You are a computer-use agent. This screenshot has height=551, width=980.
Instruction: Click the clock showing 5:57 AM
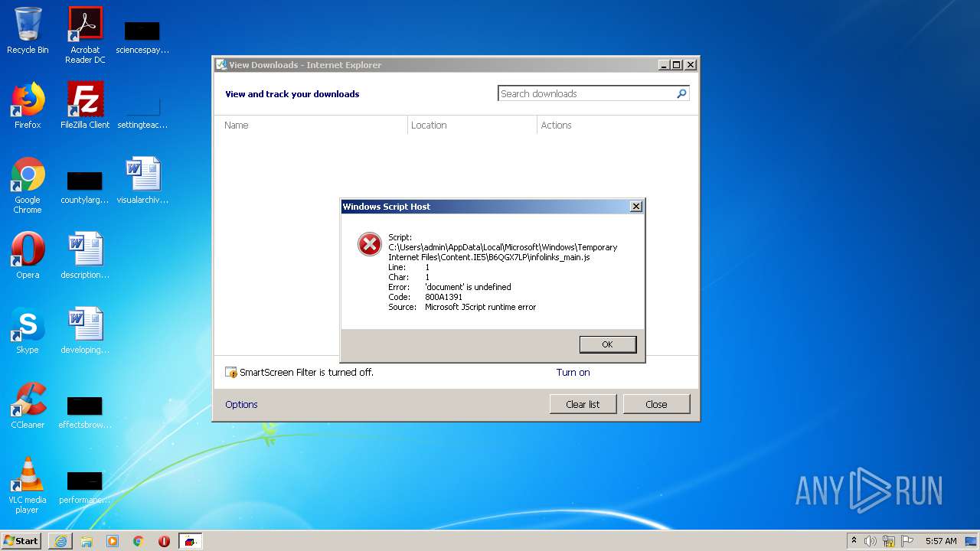tap(940, 541)
